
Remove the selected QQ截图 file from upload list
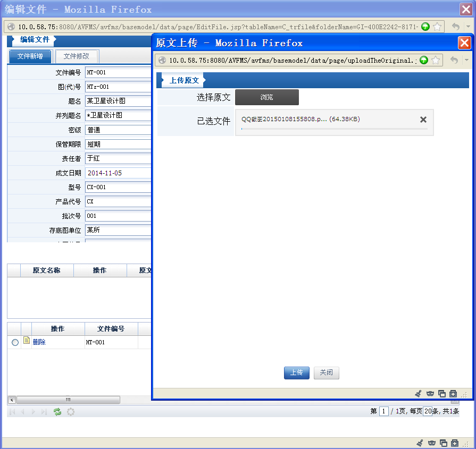tap(423, 120)
